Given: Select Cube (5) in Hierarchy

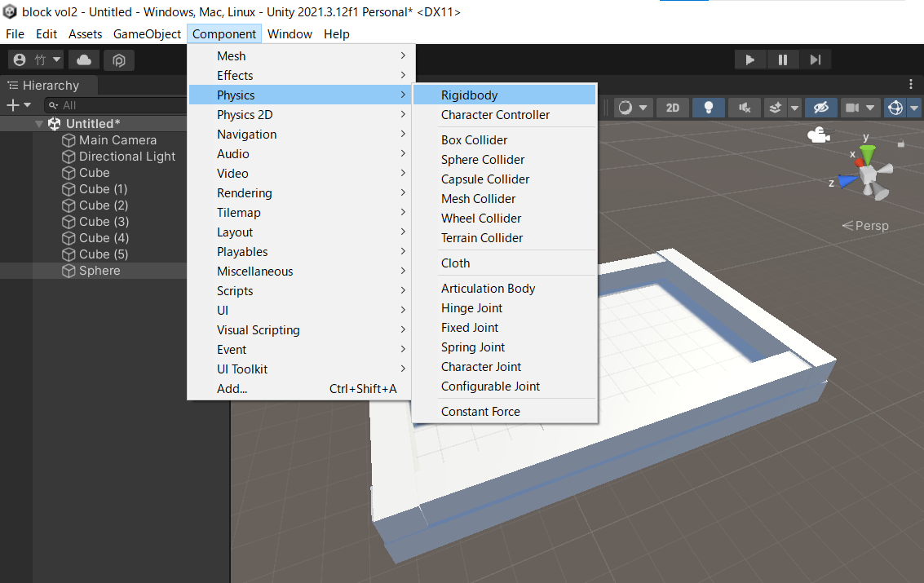Looking at the screenshot, I should pos(104,254).
